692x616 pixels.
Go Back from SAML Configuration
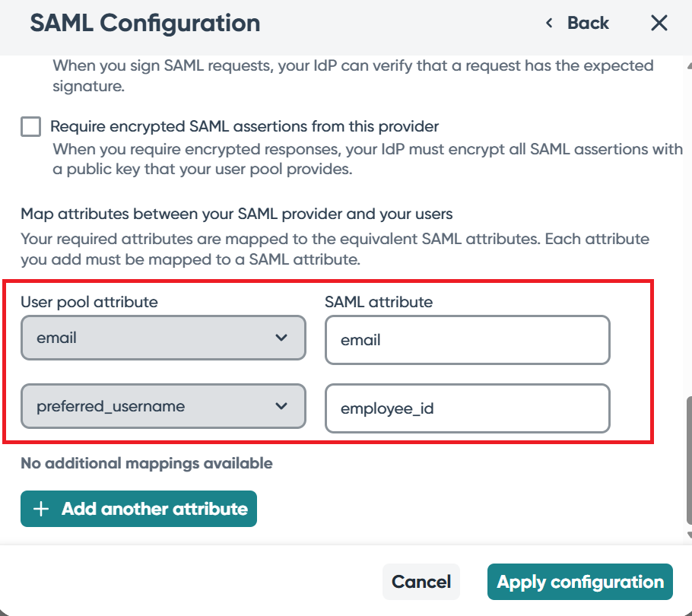tap(578, 24)
